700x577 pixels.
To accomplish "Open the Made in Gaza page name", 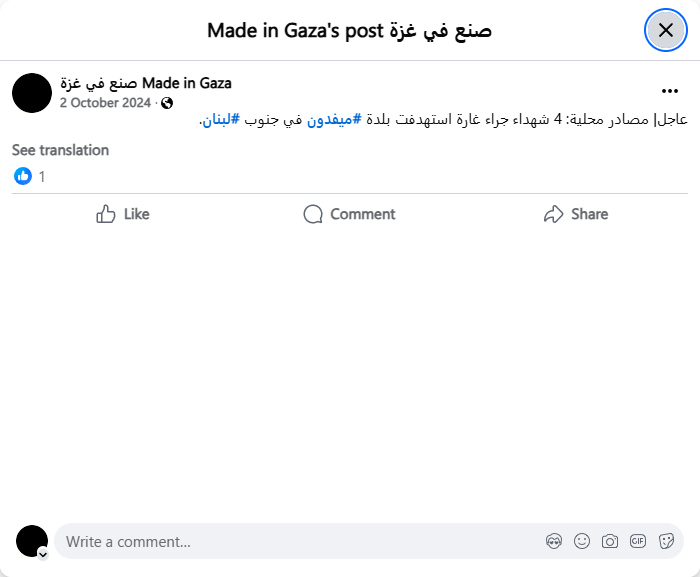I will [145, 83].
